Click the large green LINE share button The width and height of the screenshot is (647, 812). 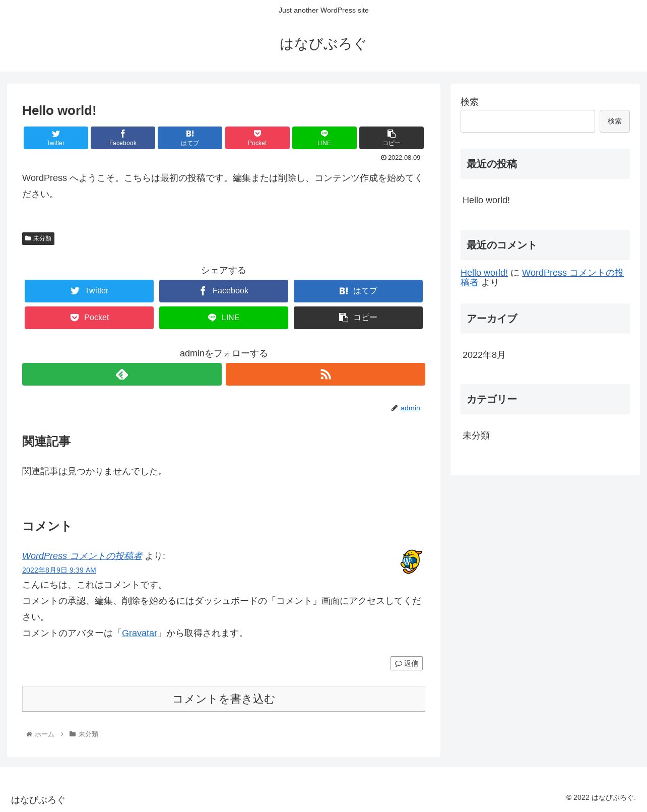coord(224,318)
